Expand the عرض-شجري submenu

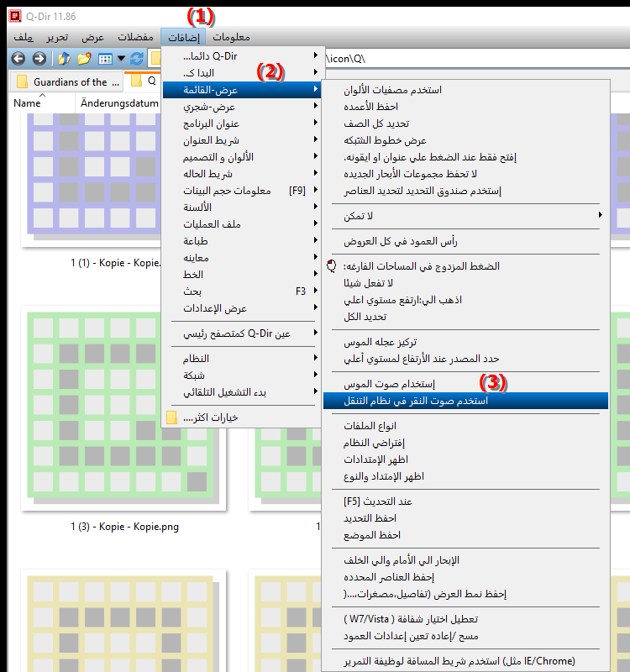242,107
